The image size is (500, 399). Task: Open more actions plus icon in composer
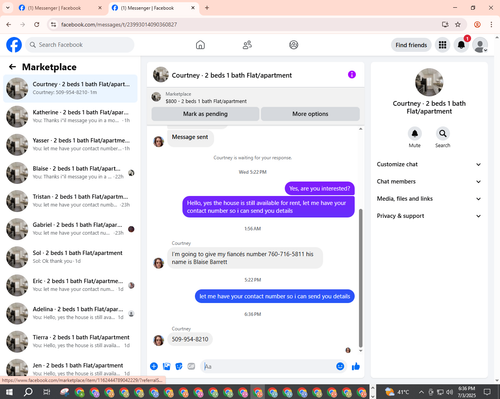click(x=154, y=366)
